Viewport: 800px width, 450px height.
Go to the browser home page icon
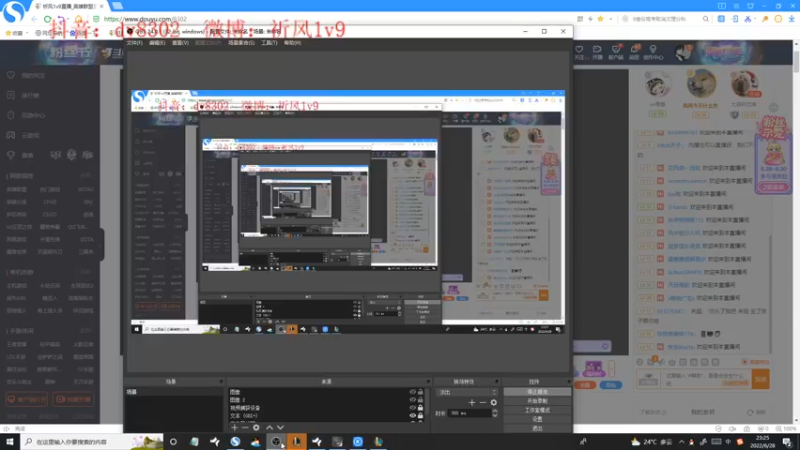click(x=79, y=19)
